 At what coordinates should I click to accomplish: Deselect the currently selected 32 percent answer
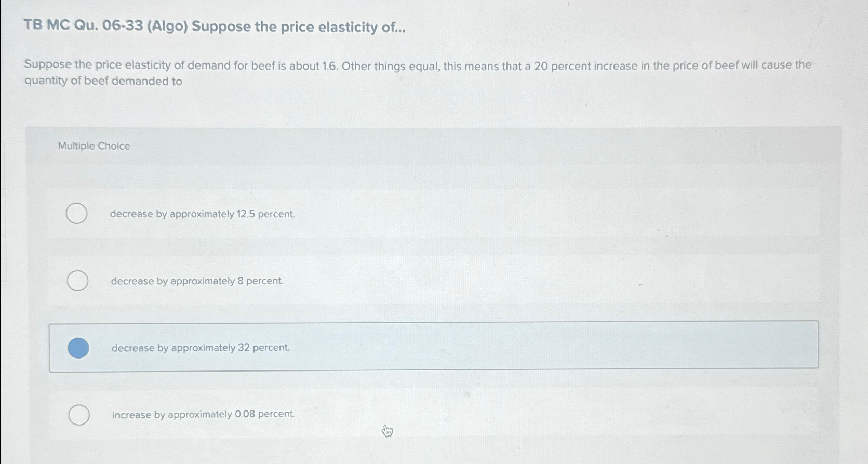coord(79,348)
